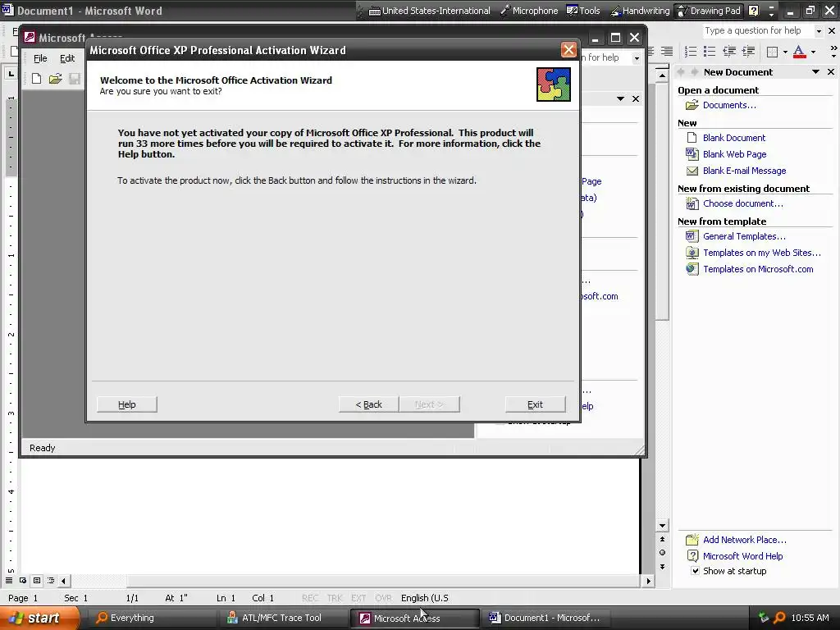
Task: Click the Open folder icon in Access toolbar
Action: [x=55, y=79]
